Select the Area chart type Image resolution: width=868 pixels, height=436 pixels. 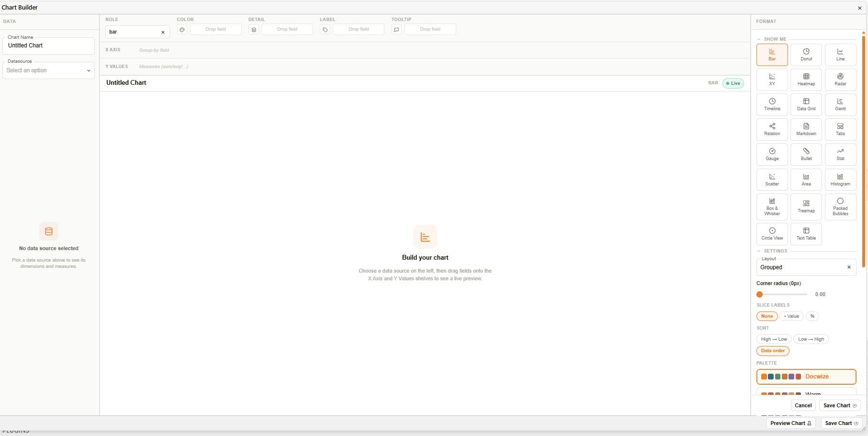(806, 180)
